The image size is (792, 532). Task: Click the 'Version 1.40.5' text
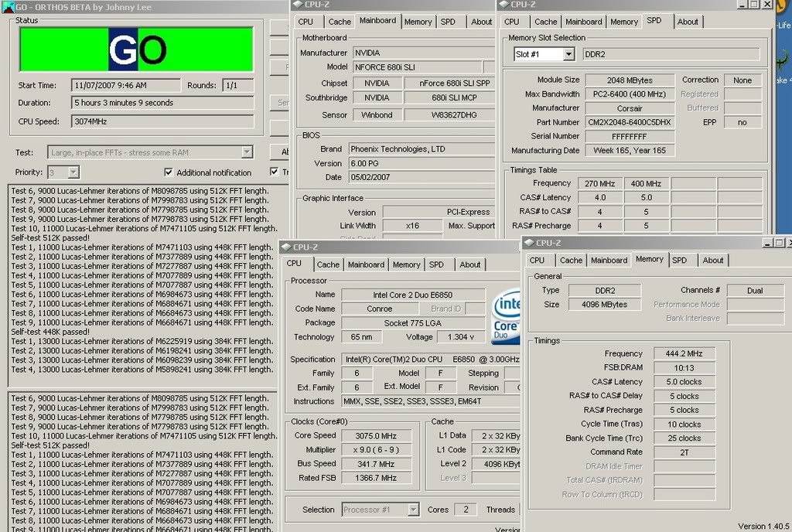pos(763,527)
